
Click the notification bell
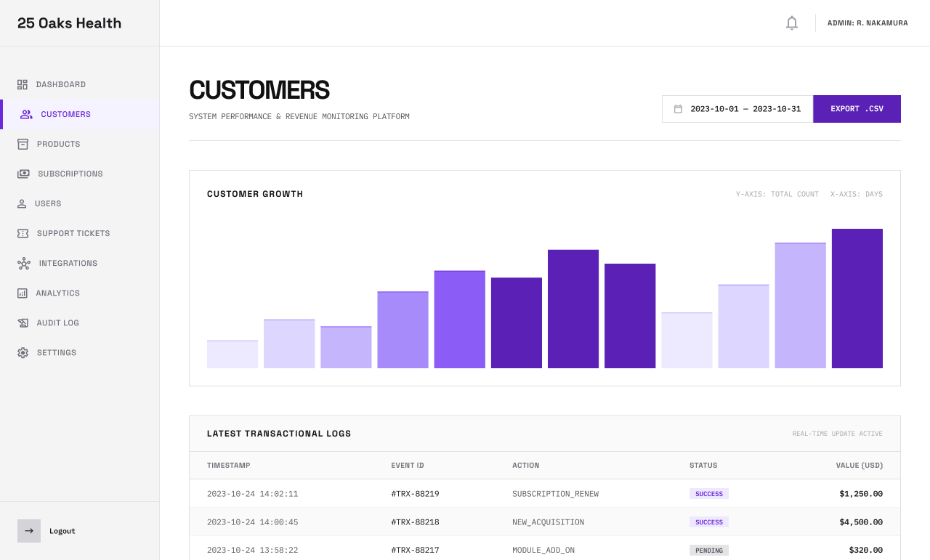[x=791, y=23]
